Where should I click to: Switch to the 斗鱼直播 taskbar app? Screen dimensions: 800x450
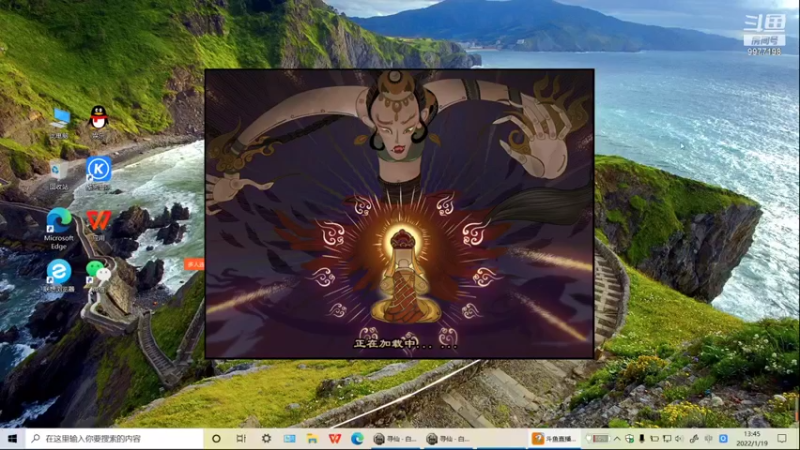(x=554, y=438)
